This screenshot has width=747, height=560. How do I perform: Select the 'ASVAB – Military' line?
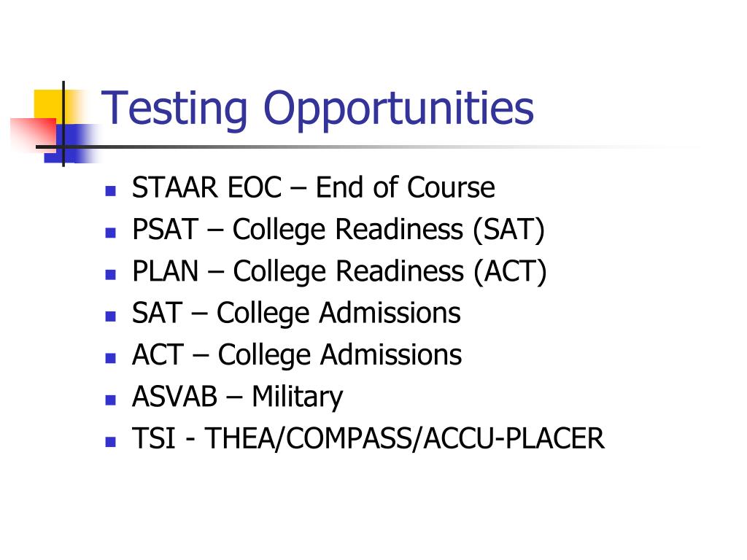coord(237,397)
